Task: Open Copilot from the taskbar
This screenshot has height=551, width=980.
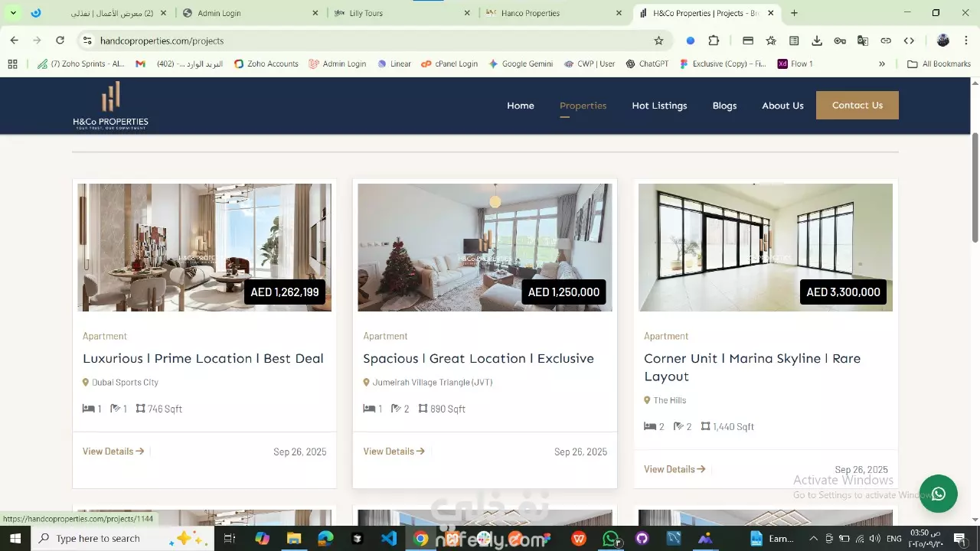Action: click(x=263, y=538)
